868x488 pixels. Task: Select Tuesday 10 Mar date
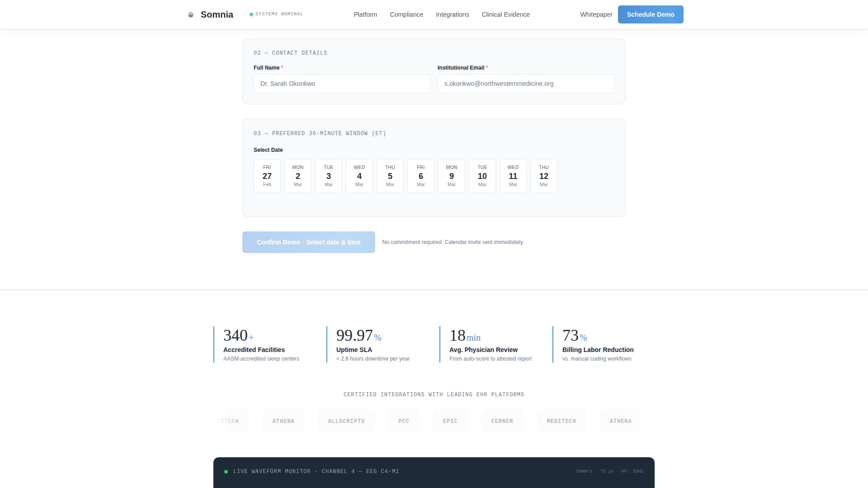coord(482,176)
